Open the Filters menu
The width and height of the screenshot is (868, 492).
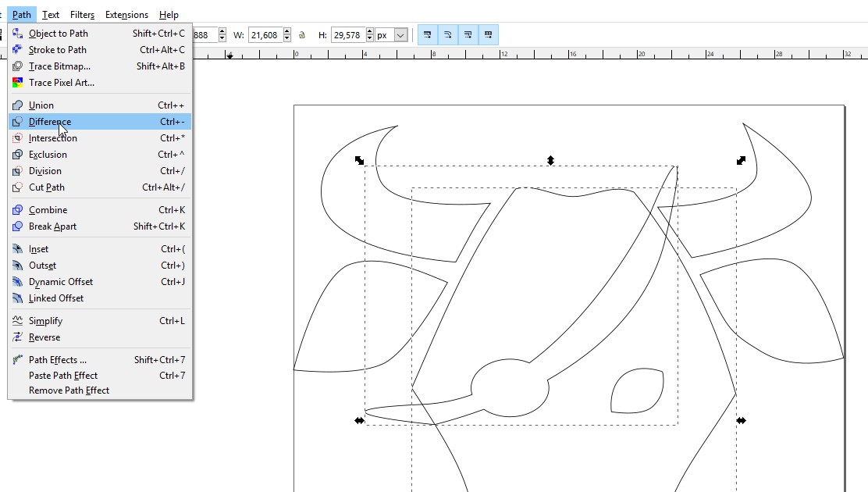point(82,15)
